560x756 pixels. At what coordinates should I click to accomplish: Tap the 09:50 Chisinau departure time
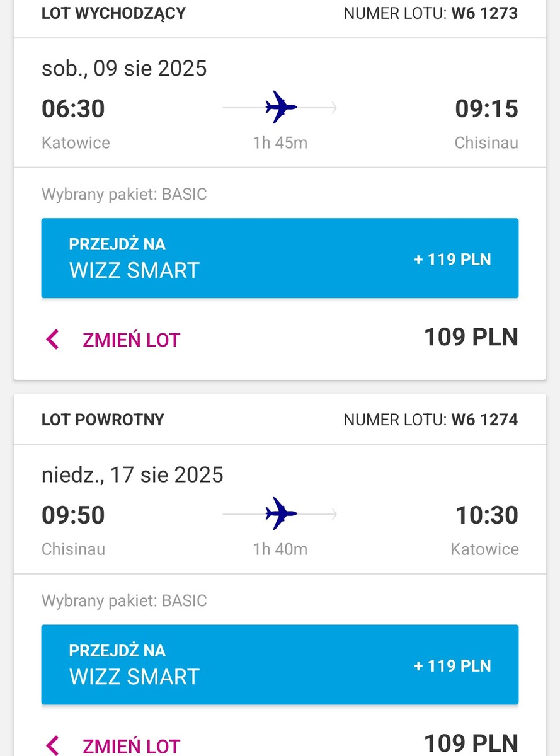point(73,515)
